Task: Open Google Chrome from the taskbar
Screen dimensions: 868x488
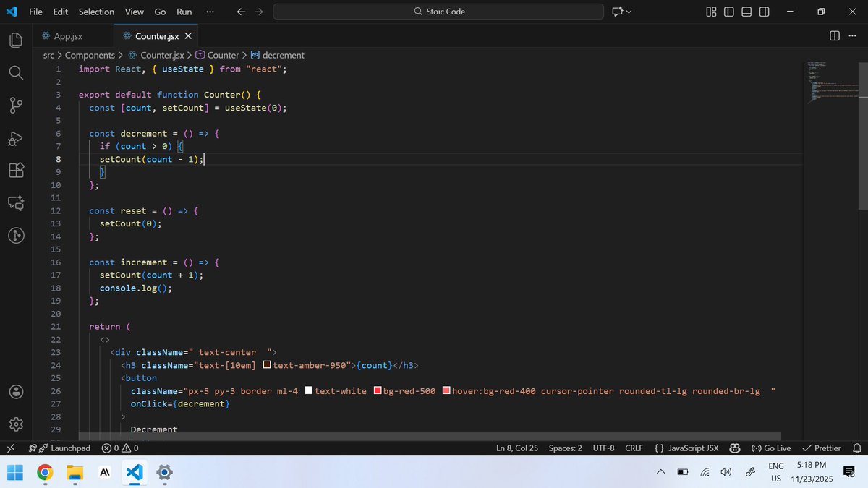Action: point(45,473)
